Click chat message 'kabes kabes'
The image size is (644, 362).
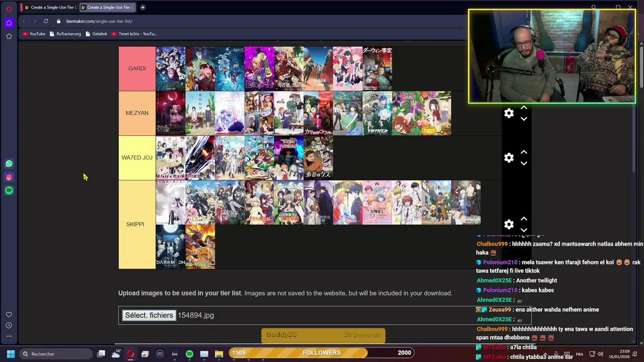coord(538,290)
